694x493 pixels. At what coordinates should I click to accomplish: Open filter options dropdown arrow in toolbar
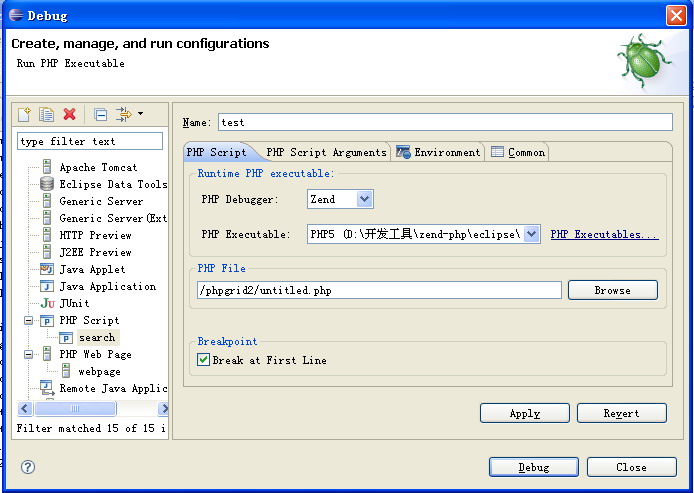tap(140, 114)
